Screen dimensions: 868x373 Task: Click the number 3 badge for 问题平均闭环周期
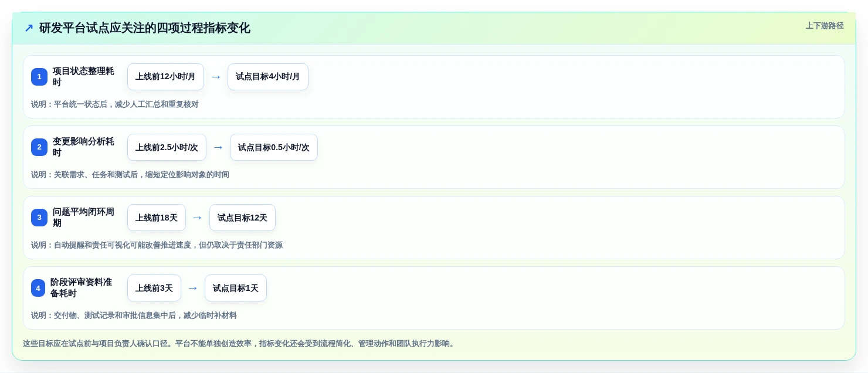tap(39, 218)
